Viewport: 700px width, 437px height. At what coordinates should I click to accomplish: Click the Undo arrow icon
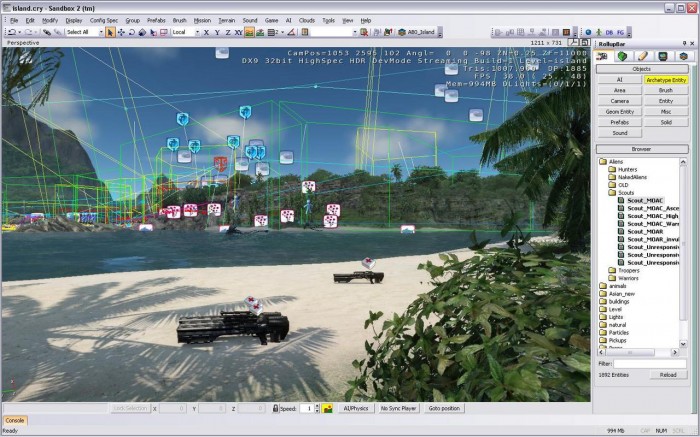(12, 32)
